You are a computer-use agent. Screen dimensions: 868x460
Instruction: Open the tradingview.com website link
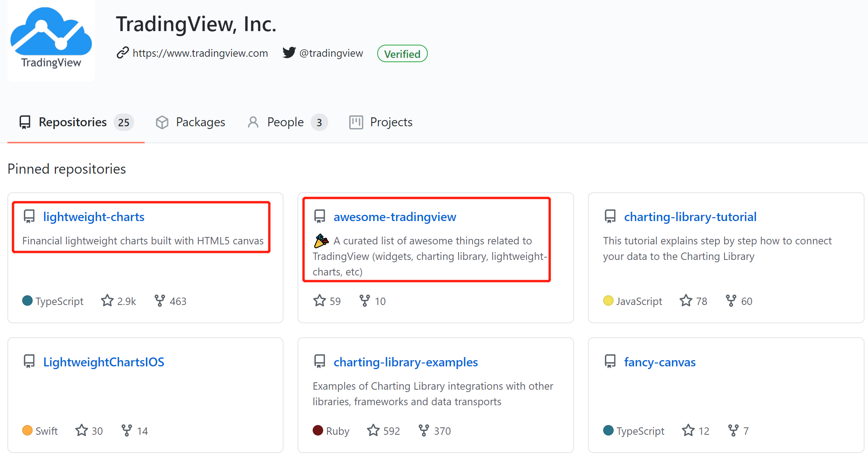pos(200,53)
